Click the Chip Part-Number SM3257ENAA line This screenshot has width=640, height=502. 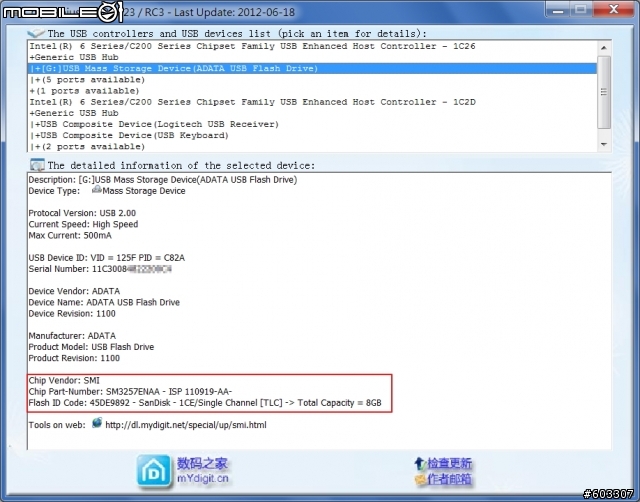(130, 392)
